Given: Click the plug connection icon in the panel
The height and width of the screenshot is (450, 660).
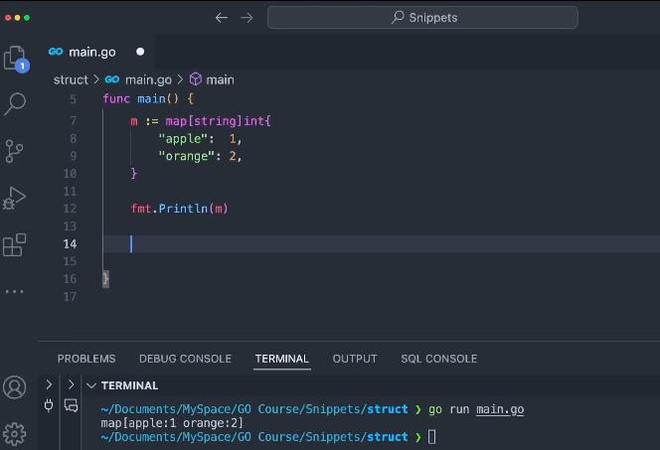Looking at the screenshot, I should [x=49, y=405].
